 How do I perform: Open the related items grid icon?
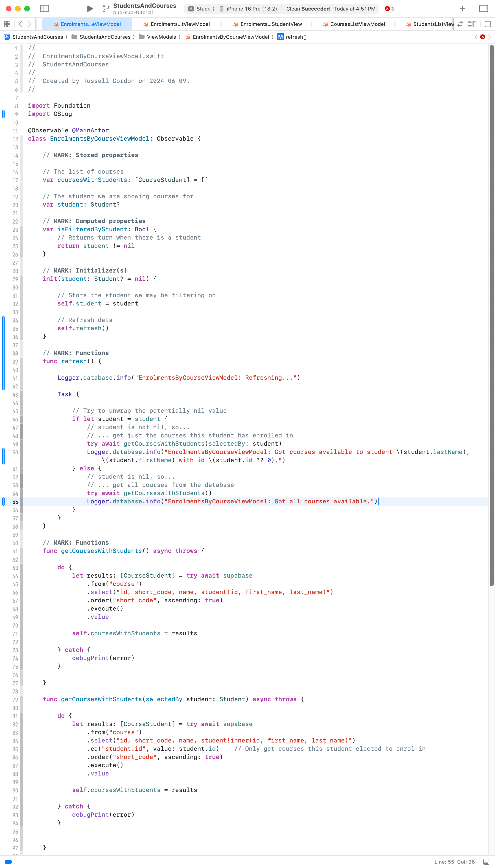coord(7,24)
